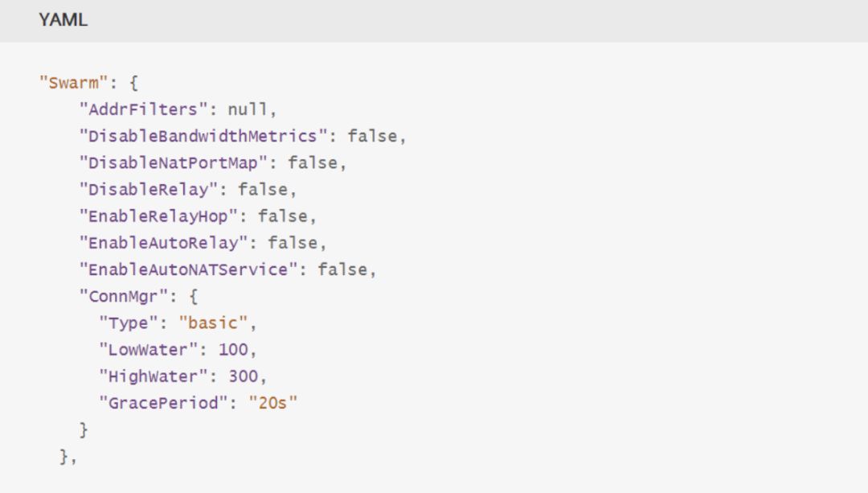
Task: Click the null value after AddrFilters
Action: (x=248, y=109)
